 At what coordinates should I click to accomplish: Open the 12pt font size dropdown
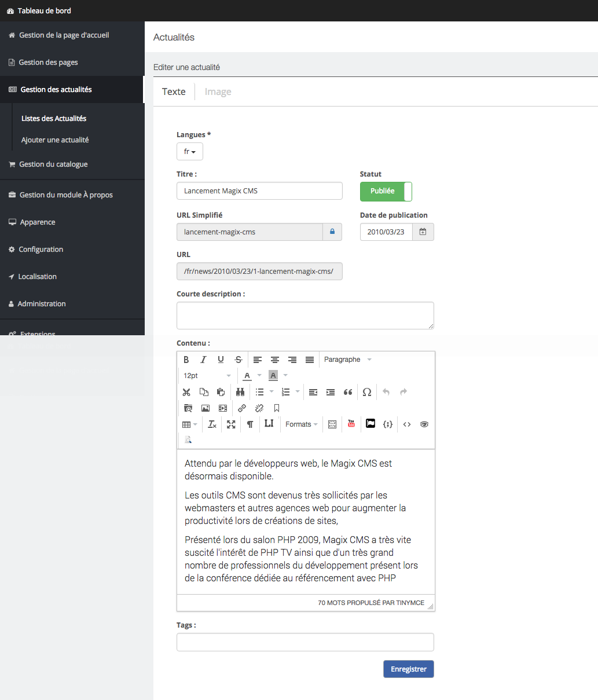coord(207,376)
